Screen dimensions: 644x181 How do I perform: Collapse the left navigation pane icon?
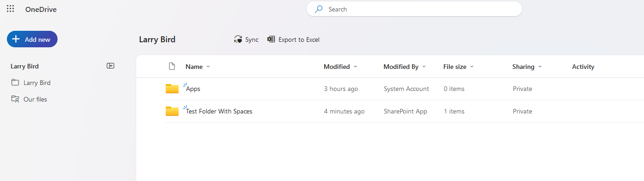[x=110, y=66]
